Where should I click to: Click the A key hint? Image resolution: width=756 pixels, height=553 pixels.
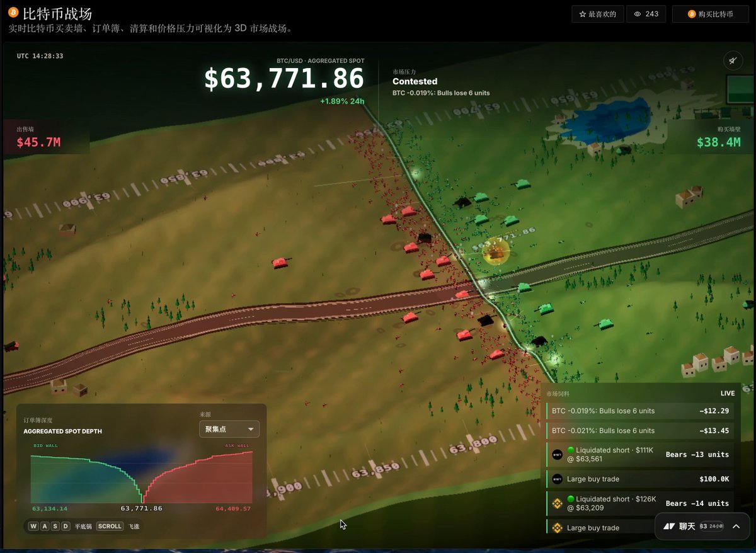(45, 526)
